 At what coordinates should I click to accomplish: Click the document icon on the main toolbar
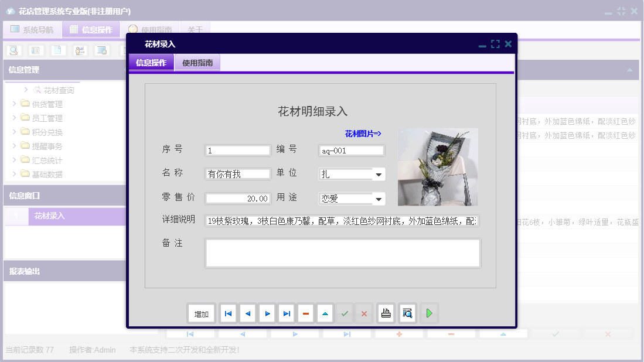coord(57,50)
